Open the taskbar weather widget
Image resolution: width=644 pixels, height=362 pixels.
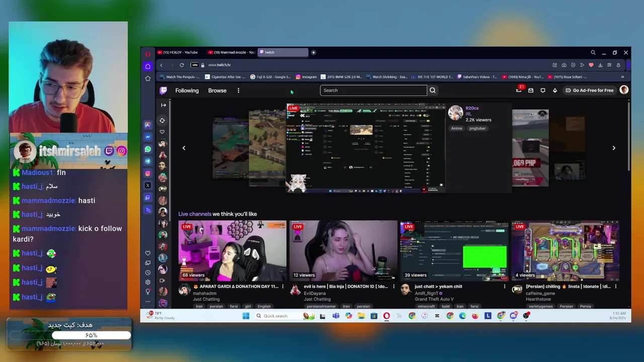(160, 315)
